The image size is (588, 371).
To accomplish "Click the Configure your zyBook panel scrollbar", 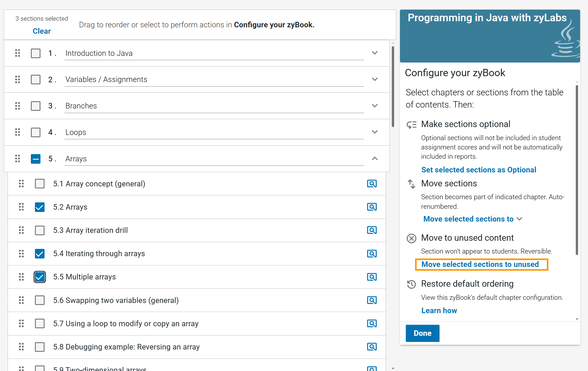I will point(577,170).
